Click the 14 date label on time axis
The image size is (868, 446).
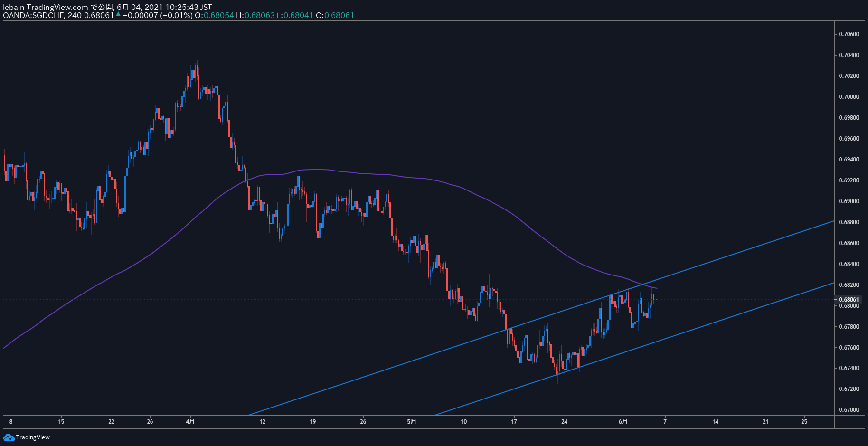pos(716,422)
